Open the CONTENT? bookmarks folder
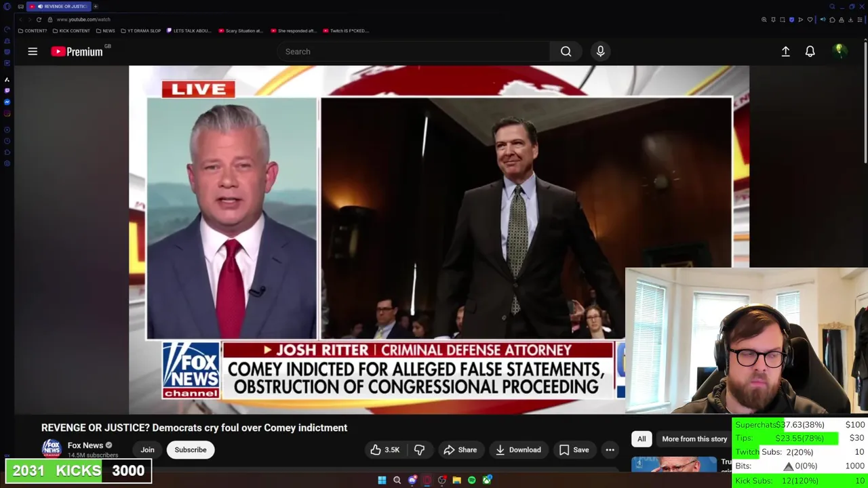868x488 pixels. (33, 30)
